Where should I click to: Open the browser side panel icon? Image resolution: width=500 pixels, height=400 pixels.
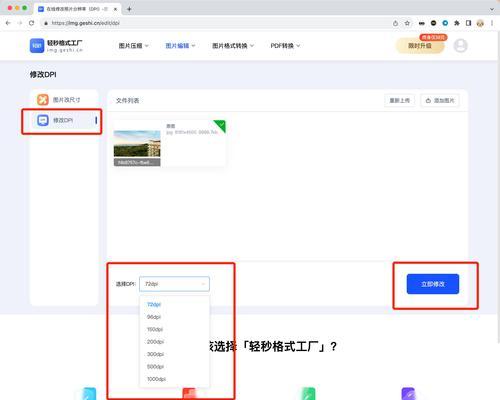click(468, 23)
